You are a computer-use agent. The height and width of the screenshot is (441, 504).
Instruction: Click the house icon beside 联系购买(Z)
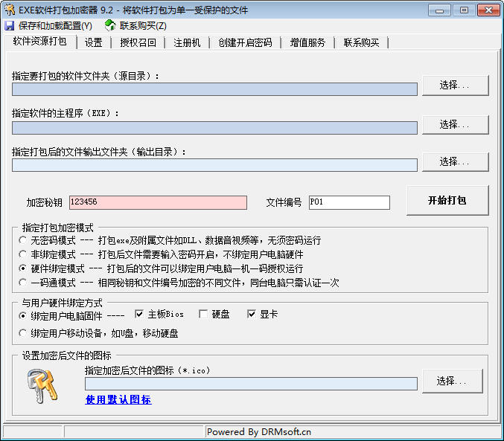click(x=110, y=25)
